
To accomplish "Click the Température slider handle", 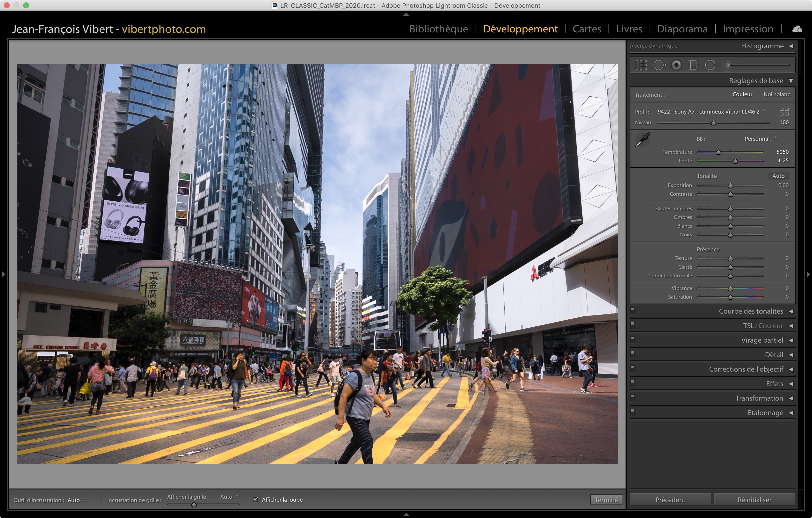I will (718, 152).
